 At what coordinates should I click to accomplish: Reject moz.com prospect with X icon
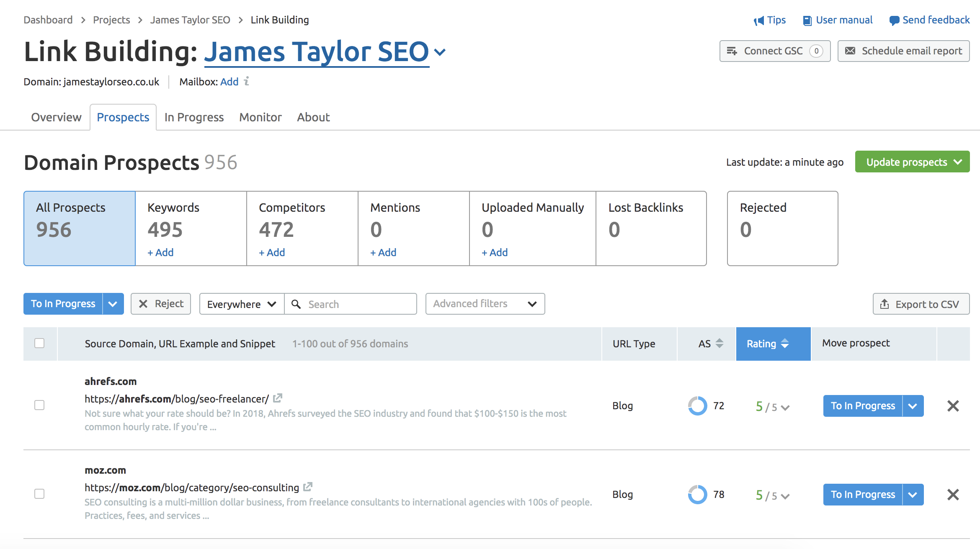click(953, 495)
